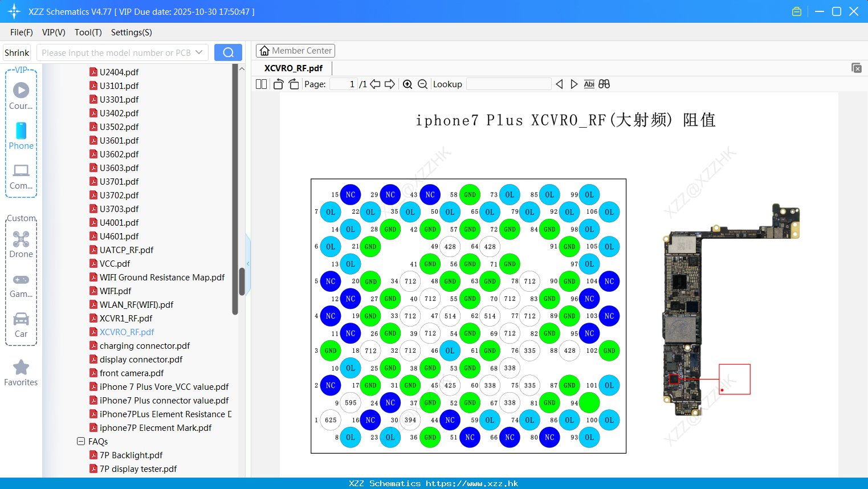Open the model number dropdown

(199, 52)
